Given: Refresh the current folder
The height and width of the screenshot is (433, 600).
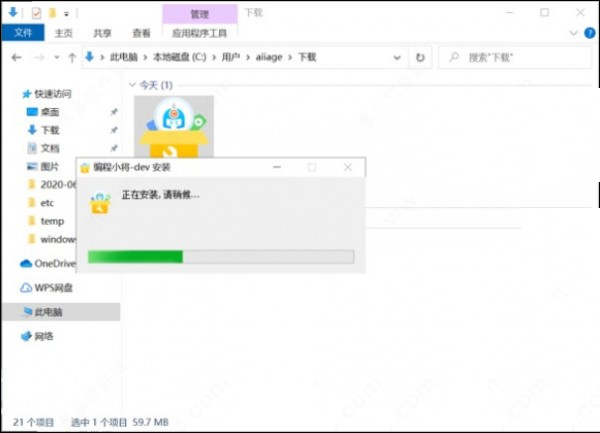Looking at the screenshot, I should (420, 58).
